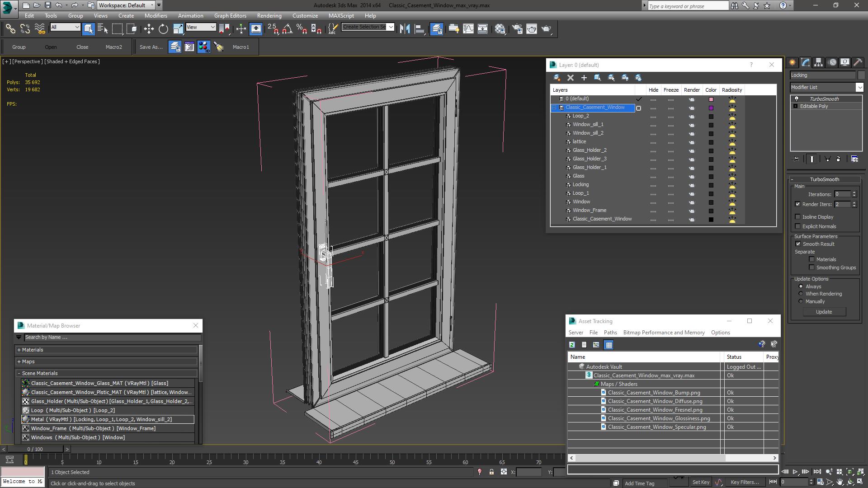Open Bitmap Performance and Memory menu
This screenshot has width=868, height=488.
[664, 333]
